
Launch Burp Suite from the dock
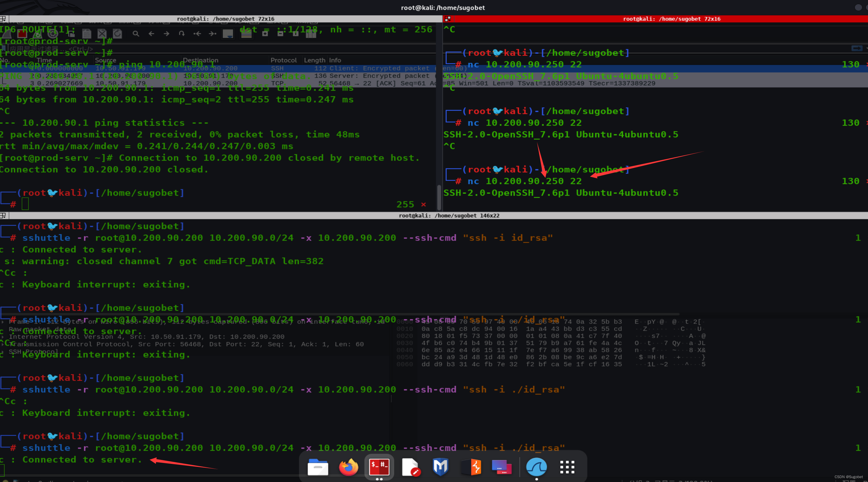(x=471, y=467)
